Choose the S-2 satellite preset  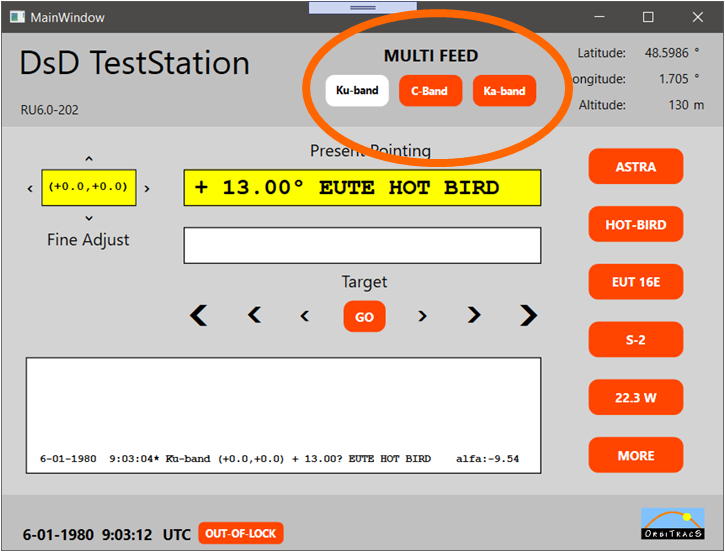636,340
